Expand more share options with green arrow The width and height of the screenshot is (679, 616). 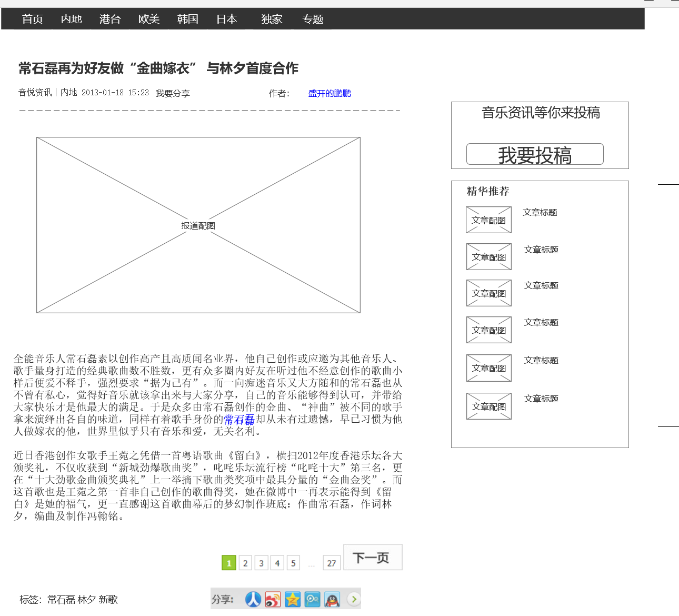[x=354, y=599]
